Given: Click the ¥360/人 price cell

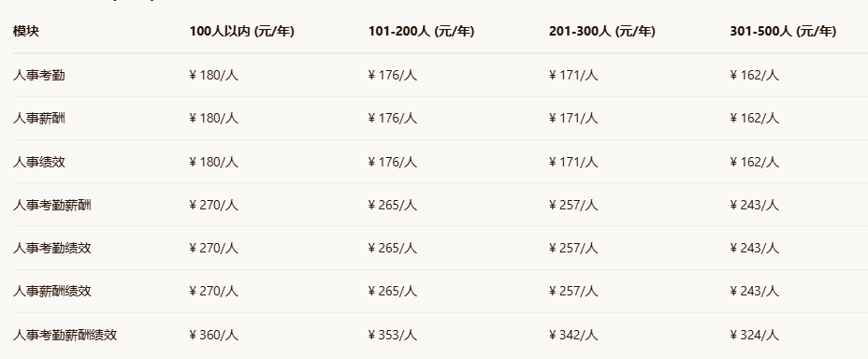Looking at the screenshot, I should point(213,336).
